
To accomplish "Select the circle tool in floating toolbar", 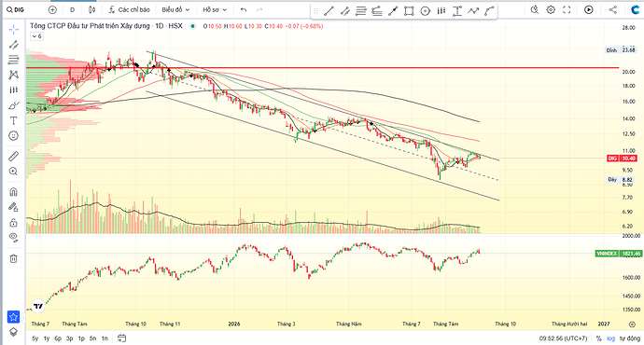I will coord(425,11).
